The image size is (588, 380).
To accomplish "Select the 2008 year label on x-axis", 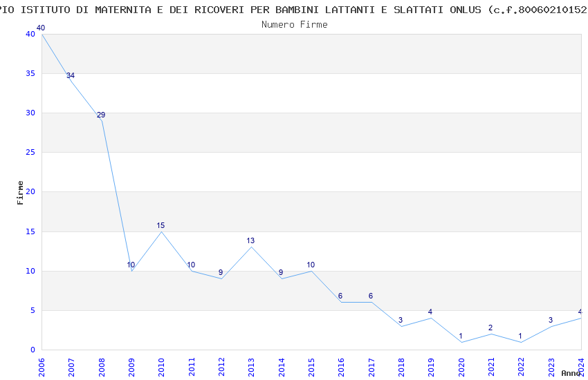I will point(102,367).
